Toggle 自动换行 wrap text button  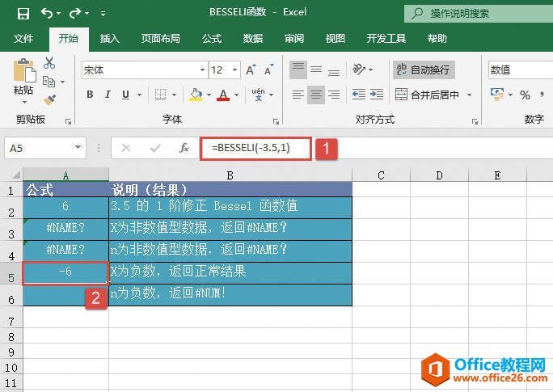click(x=424, y=70)
